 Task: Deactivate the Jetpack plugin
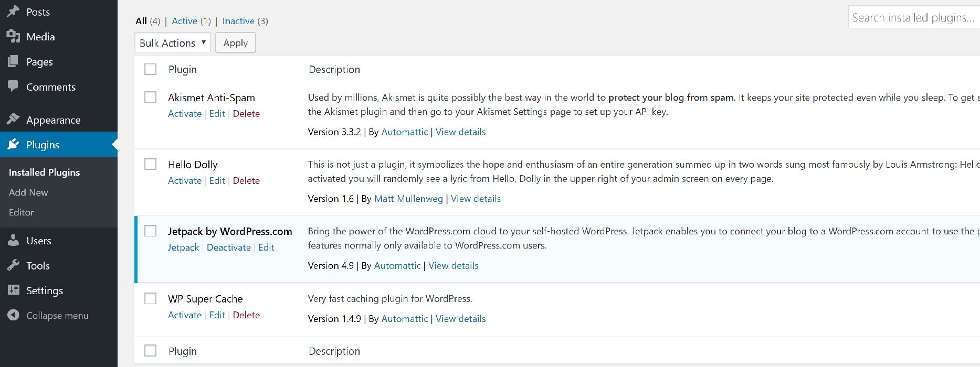click(229, 247)
